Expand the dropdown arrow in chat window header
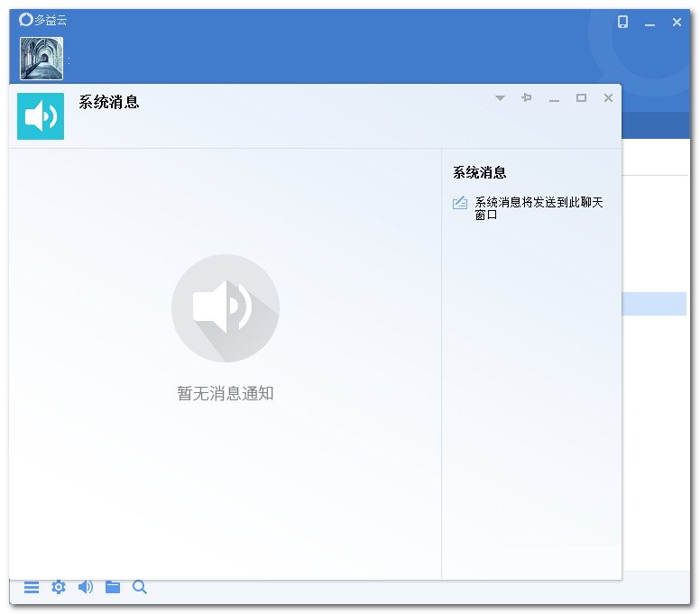 [x=500, y=97]
